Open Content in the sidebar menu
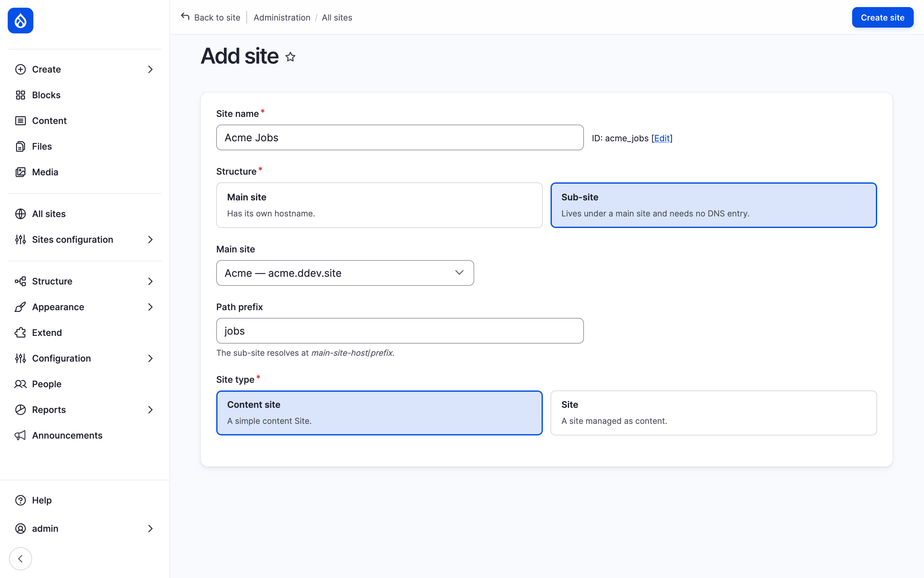924x578 pixels. [x=85, y=121]
